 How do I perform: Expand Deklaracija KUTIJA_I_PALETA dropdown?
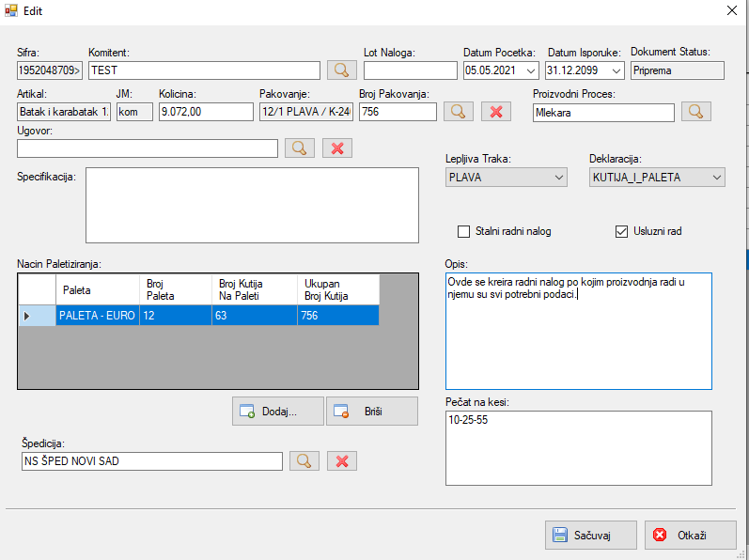point(716,178)
